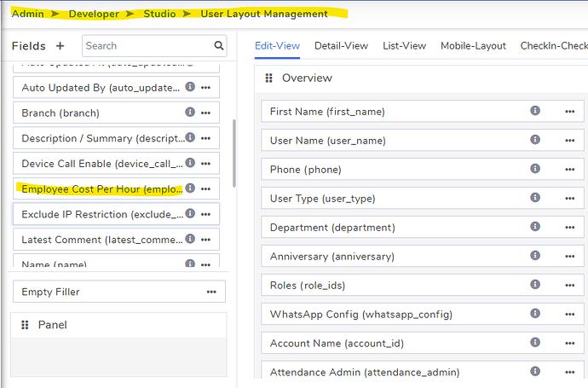This screenshot has width=588, height=388.
Task: Show info for User Type field
Action: pyautogui.click(x=535, y=197)
